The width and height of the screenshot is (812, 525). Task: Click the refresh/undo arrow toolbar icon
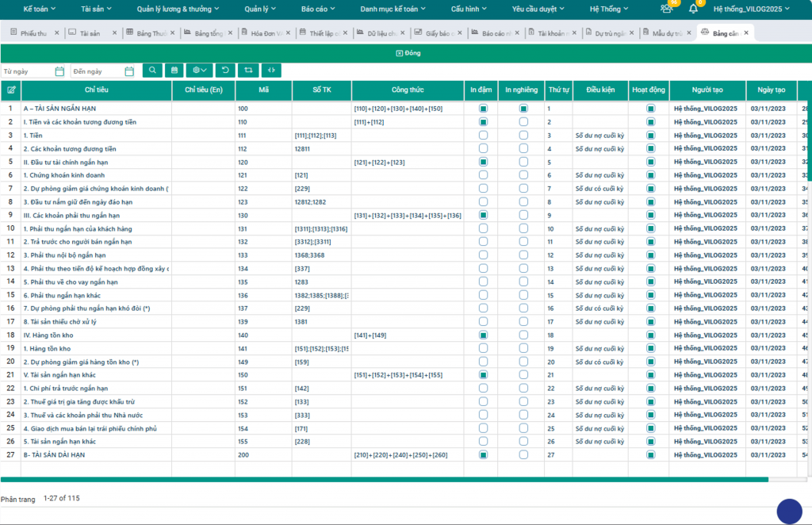[226, 71]
